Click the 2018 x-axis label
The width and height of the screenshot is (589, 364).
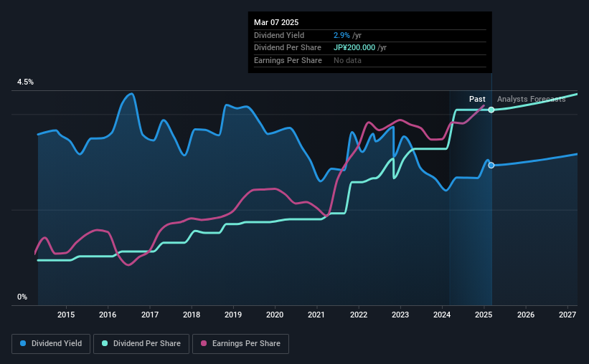coord(192,315)
